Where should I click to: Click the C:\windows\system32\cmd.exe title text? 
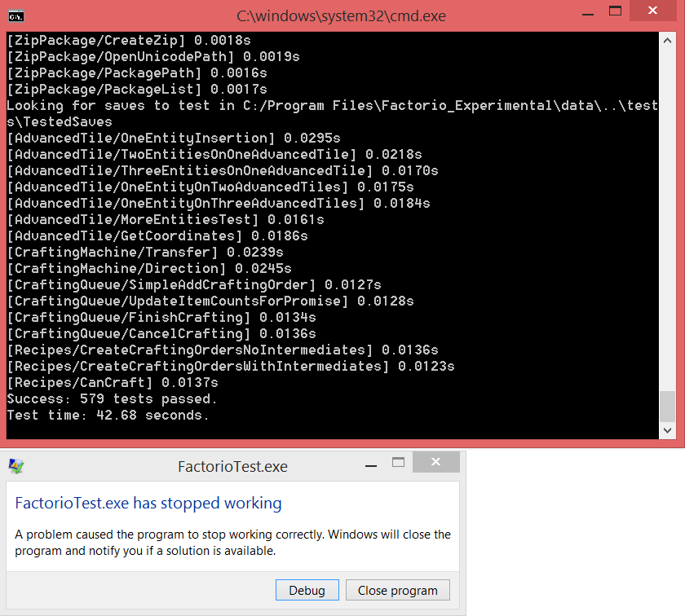pos(341,16)
